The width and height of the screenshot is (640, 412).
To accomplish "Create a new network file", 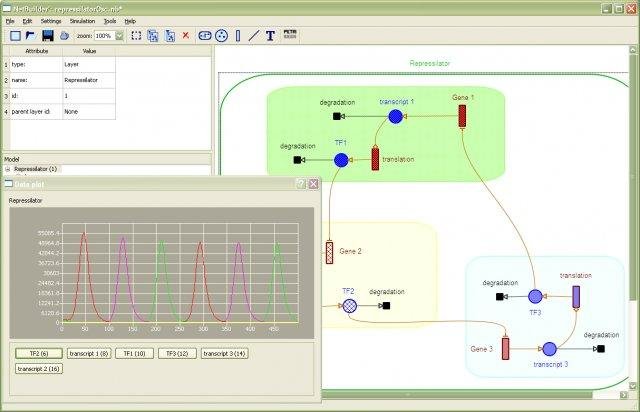I will tap(15, 36).
